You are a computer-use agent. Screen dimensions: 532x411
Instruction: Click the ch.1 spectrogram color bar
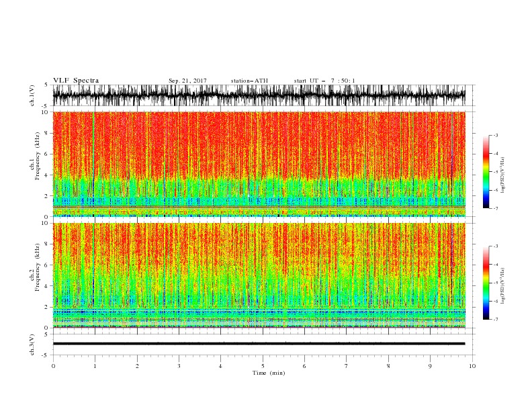[x=486, y=172]
